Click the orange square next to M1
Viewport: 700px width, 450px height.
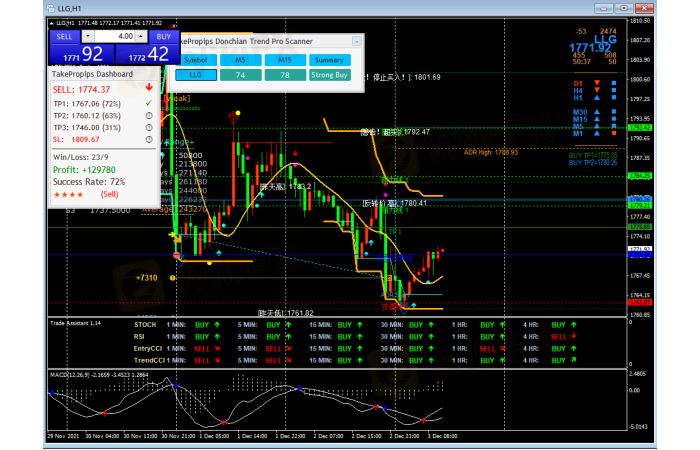(613, 133)
